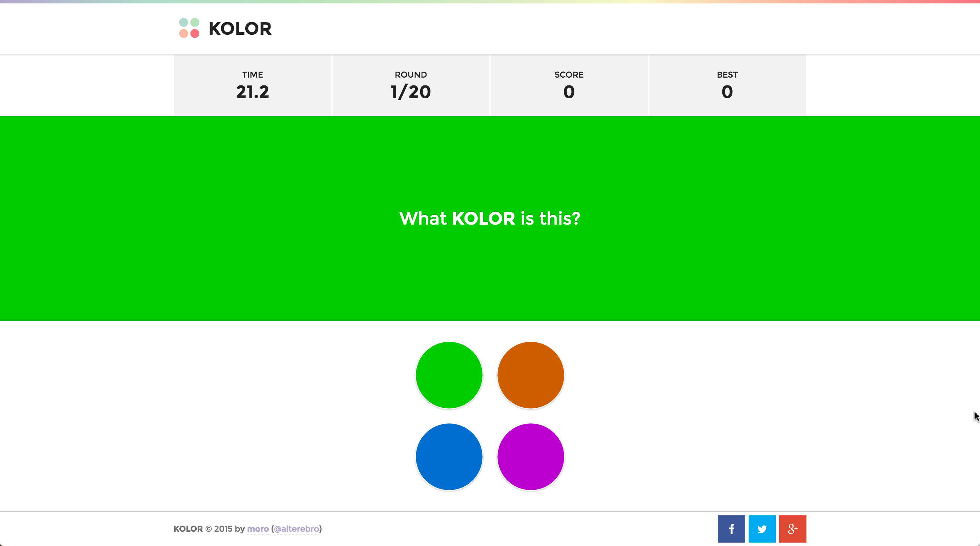980x546 pixels.
Task: Click the red dot in the KOLOR logo
Action: point(195,34)
